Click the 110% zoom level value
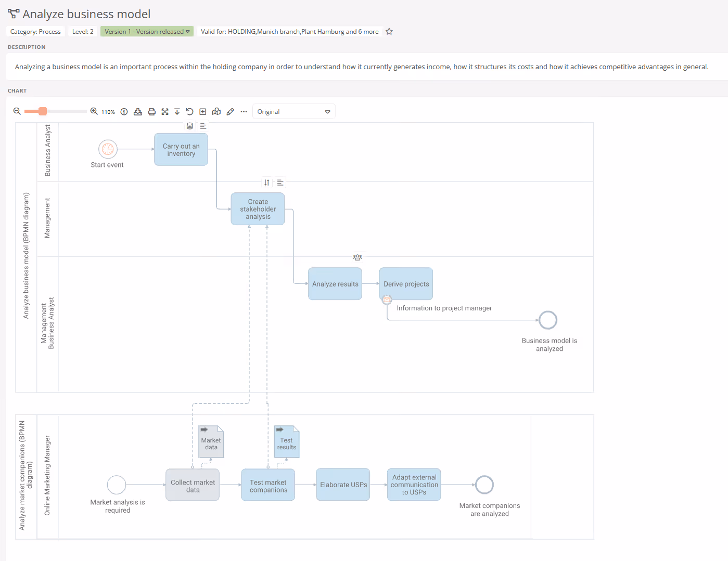 pos(108,112)
